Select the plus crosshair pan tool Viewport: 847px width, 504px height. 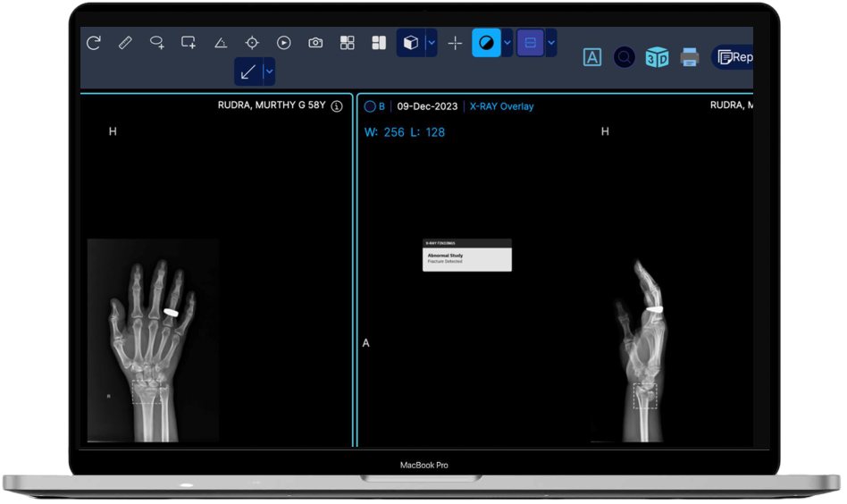pyautogui.click(x=456, y=43)
